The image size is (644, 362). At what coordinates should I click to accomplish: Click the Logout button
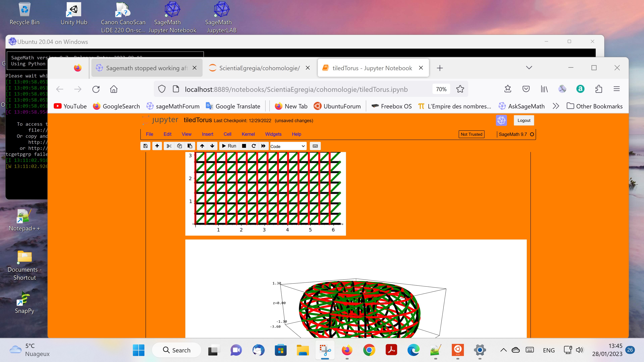pos(524,120)
